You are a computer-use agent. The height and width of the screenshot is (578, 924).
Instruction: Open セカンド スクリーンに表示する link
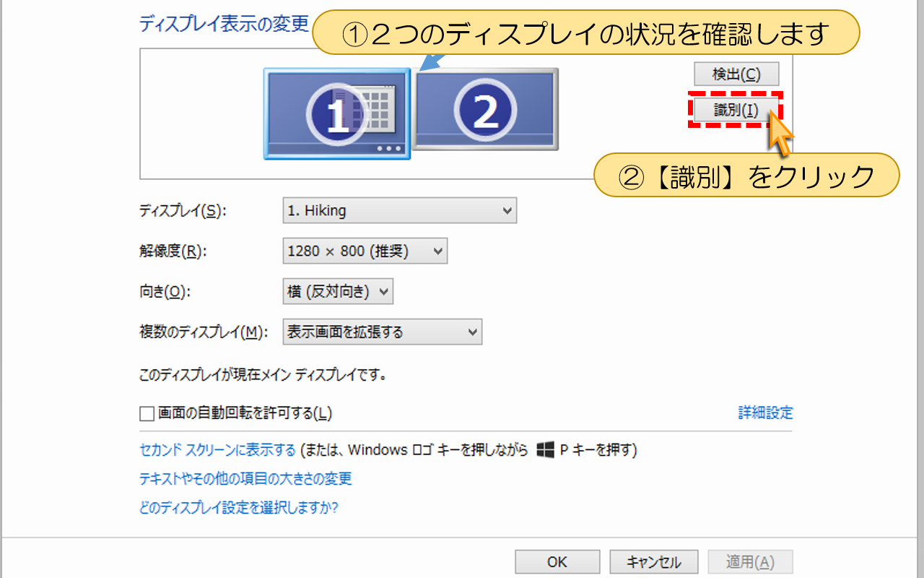(x=217, y=450)
